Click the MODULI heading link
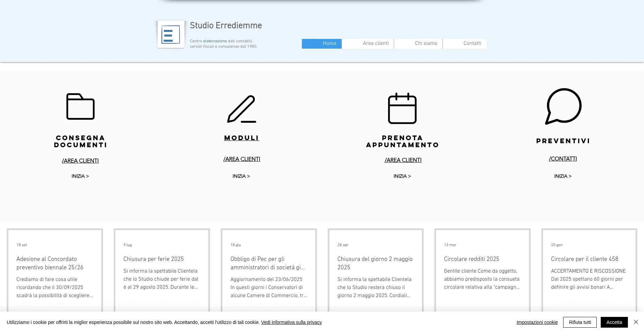The height and width of the screenshot is (333, 644). (x=241, y=138)
